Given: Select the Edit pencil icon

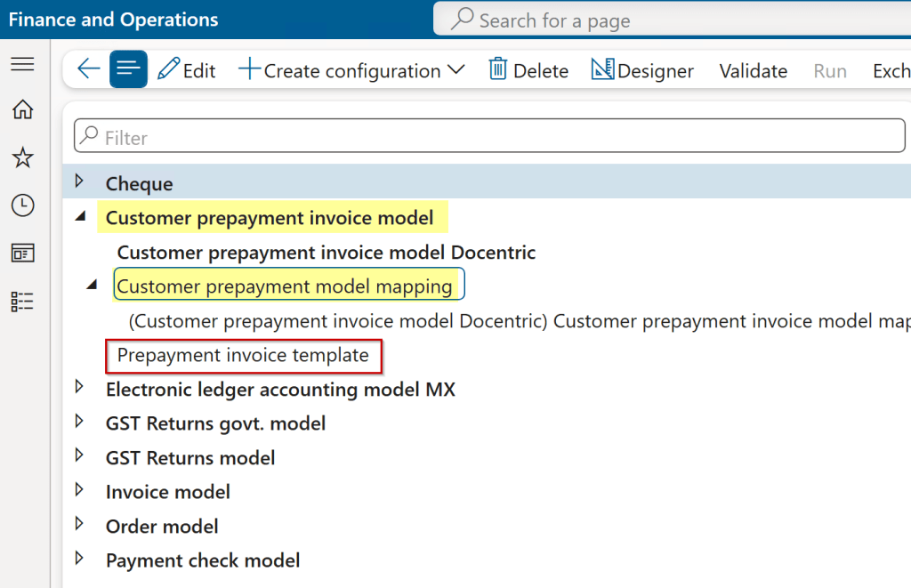Looking at the screenshot, I should click(x=186, y=69).
